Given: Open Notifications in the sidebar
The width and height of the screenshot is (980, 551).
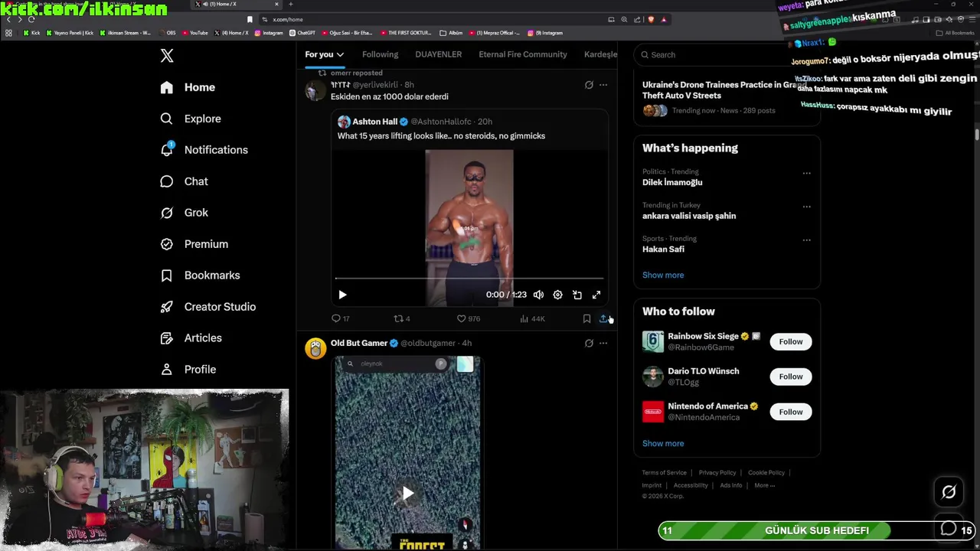Looking at the screenshot, I should click(204, 150).
